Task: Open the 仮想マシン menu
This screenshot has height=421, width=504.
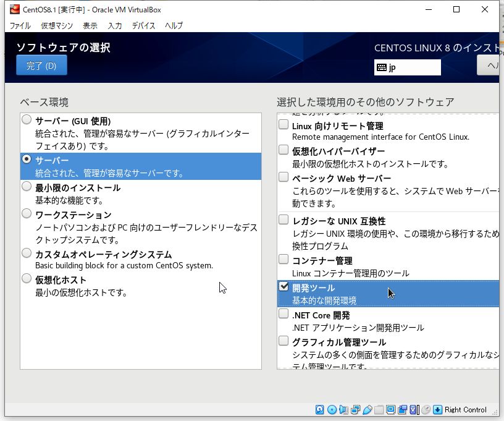Action: [57, 25]
